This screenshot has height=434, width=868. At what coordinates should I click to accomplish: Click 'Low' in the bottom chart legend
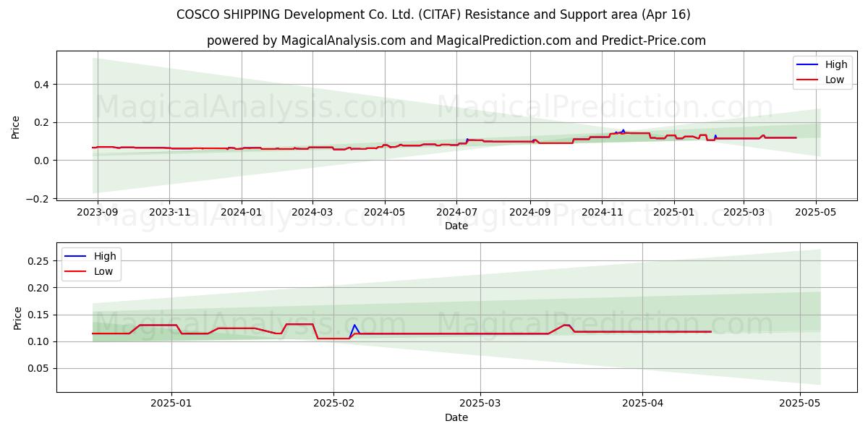(x=103, y=271)
